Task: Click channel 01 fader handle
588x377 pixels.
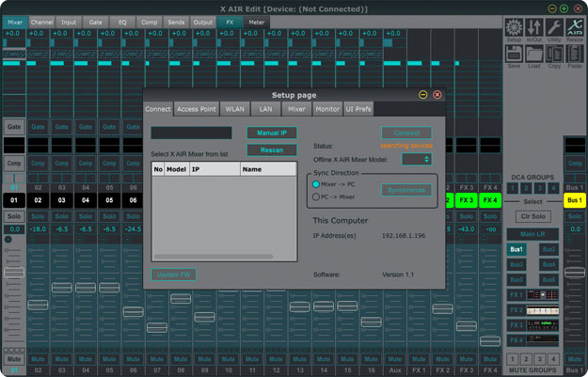Action: (14, 272)
